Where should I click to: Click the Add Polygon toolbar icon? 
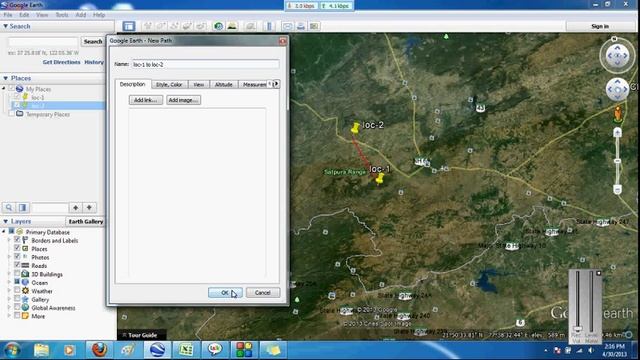pos(161,26)
